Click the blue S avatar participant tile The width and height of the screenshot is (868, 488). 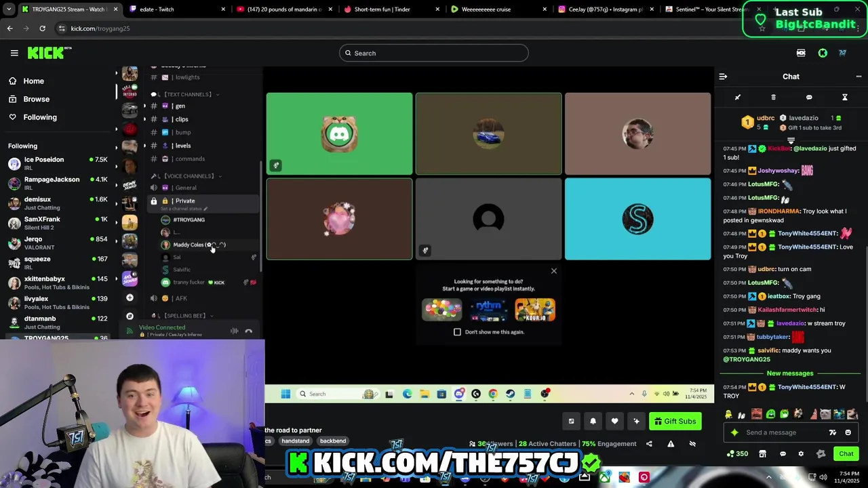(637, 219)
